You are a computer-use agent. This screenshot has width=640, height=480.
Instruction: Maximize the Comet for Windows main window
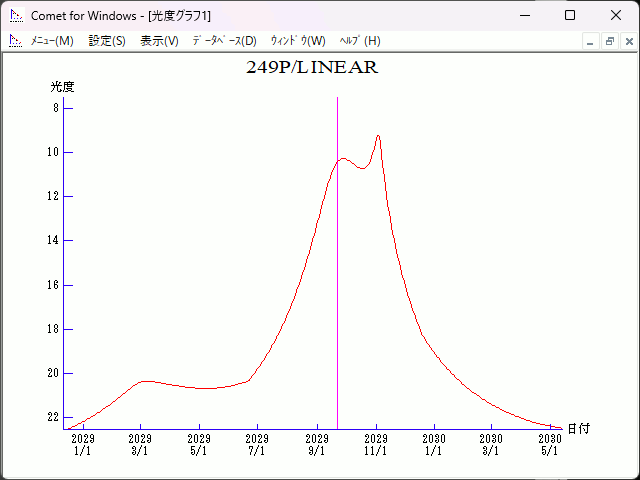(569, 15)
